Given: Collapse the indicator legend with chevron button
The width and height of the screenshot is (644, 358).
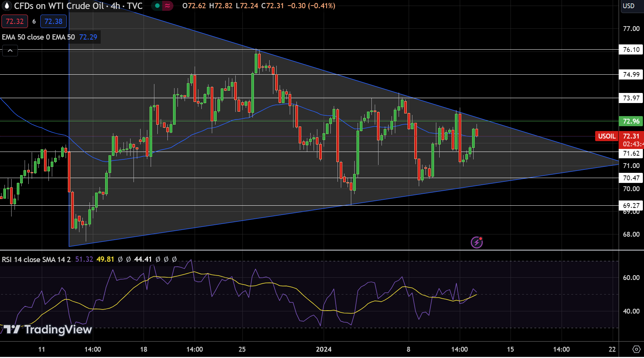Looking at the screenshot, I should tap(10, 51).
